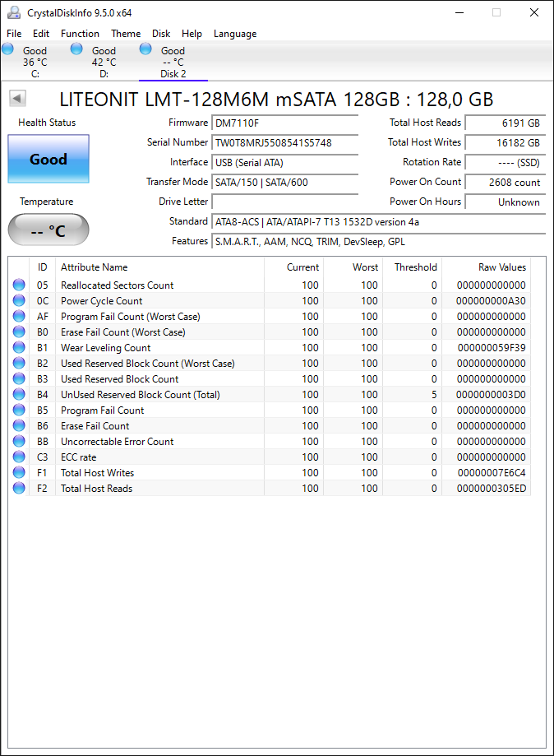This screenshot has height=756, width=554.
Task: Switch to the Disk 2 tab
Action: pyautogui.click(x=173, y=62)
